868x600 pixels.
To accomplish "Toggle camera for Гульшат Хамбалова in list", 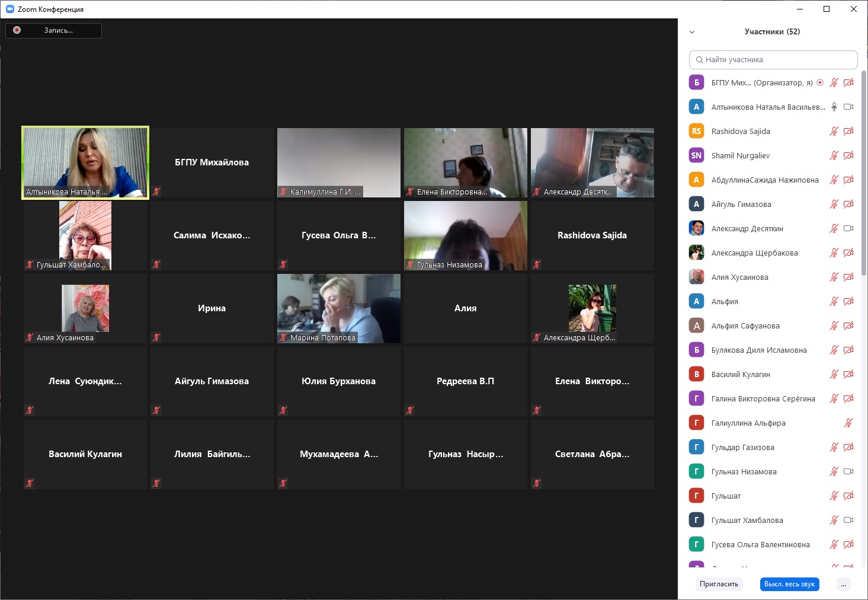I will [x=848, y=520].
